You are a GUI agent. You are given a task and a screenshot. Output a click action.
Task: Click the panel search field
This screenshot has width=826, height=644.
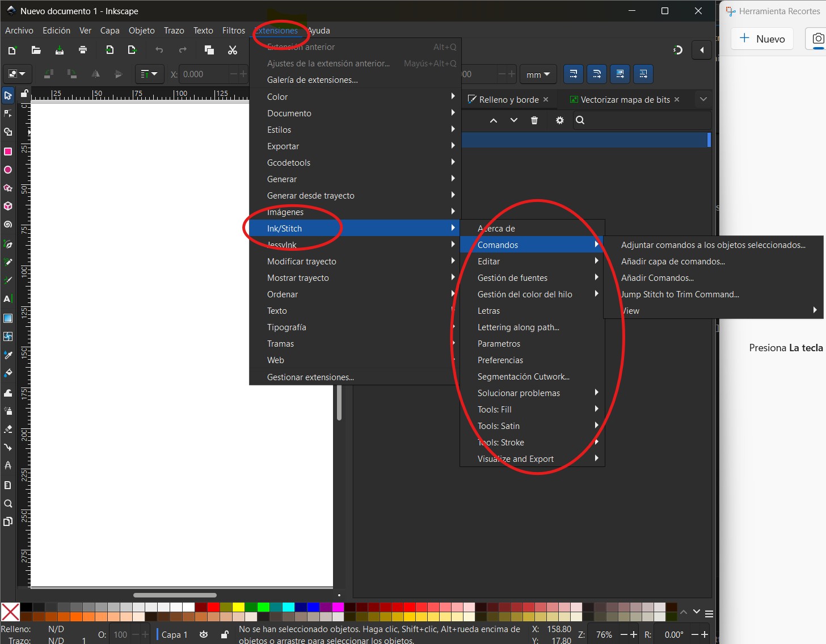tap(641, 120)
